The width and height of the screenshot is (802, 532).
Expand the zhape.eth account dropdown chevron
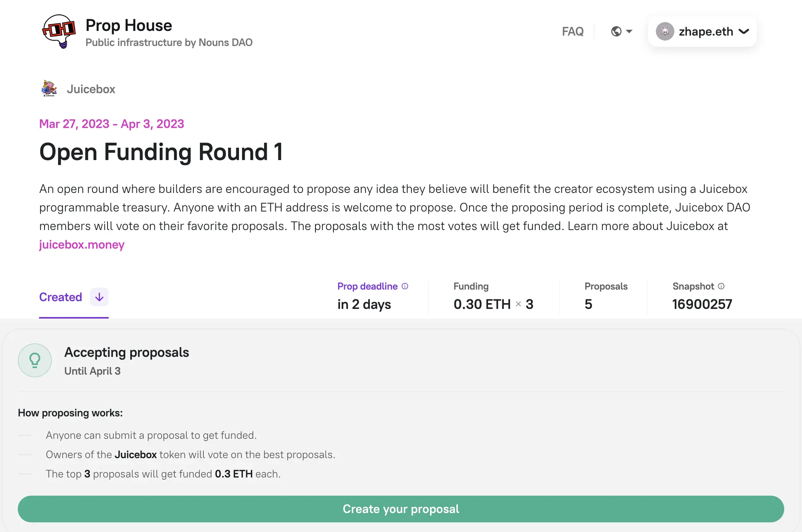(743, 31)
